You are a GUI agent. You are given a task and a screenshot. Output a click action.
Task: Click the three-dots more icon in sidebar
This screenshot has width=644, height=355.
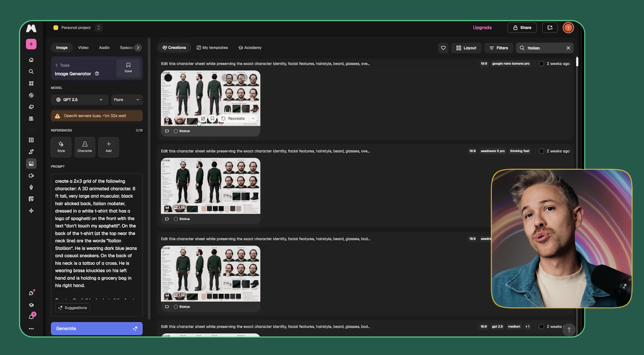[31, 329]
